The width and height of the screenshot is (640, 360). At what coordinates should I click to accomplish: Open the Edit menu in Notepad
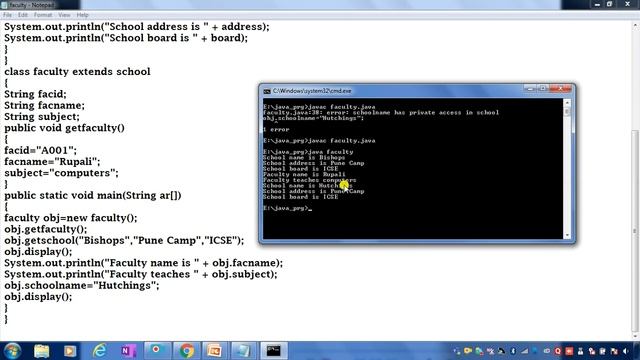click(x=23, y=15)
